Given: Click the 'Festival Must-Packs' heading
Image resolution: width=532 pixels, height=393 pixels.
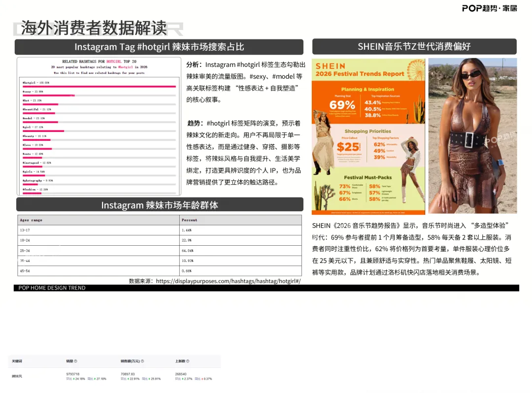Looking at the screenshot, I should tap(368, 177).
